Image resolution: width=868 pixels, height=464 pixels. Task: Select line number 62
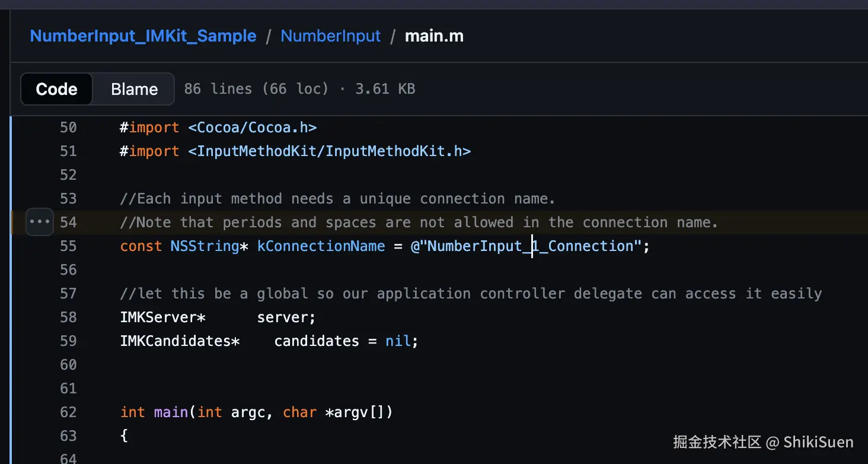coord(68,412)
